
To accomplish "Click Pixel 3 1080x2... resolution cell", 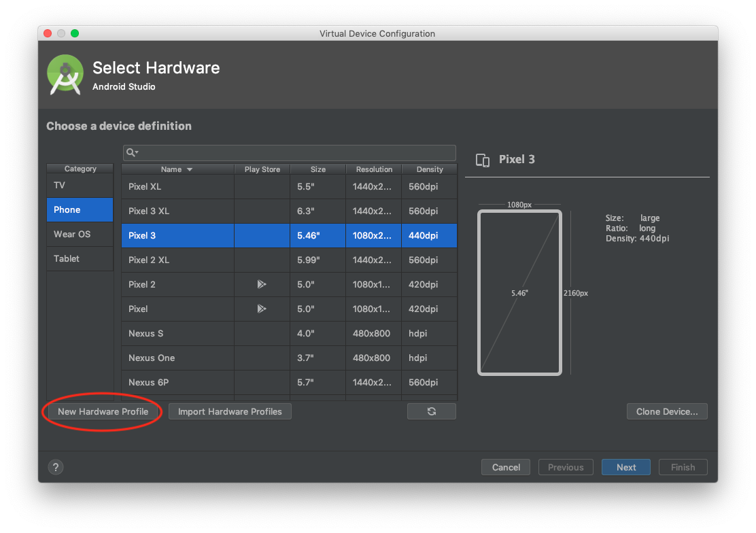I will click(x=374, y=235).
